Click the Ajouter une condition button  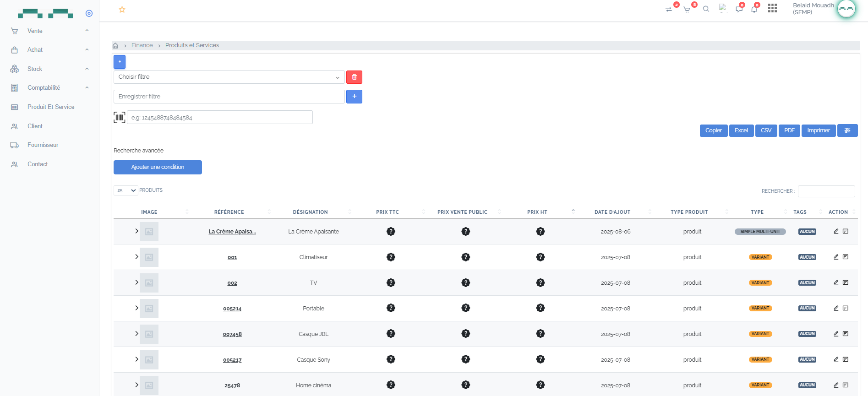158,167
